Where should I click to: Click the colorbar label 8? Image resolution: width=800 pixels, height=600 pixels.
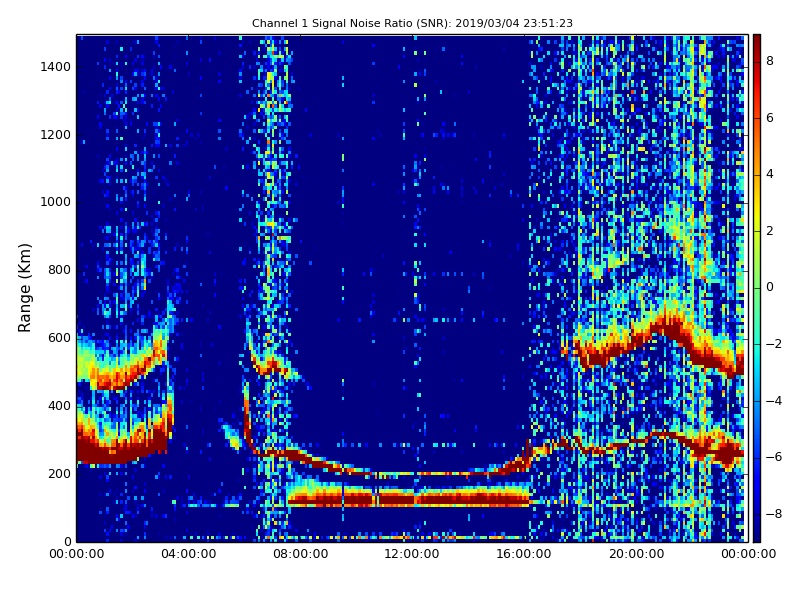point(770,61)
